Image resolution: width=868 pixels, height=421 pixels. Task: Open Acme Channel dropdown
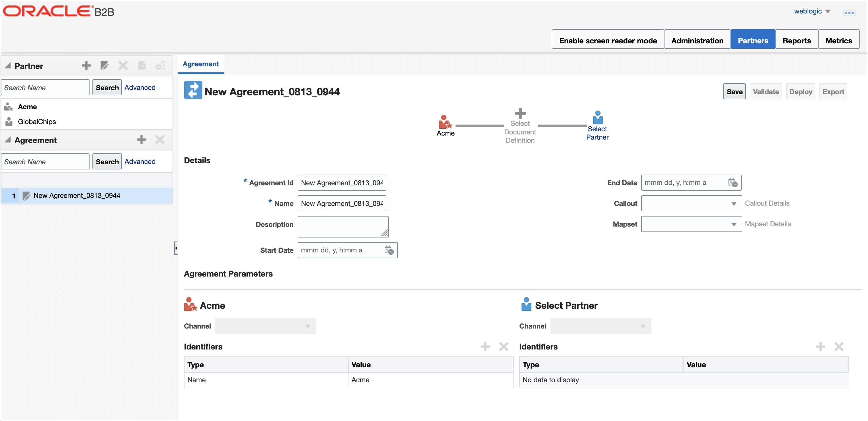pyautogui.click(x=265, y=326)
